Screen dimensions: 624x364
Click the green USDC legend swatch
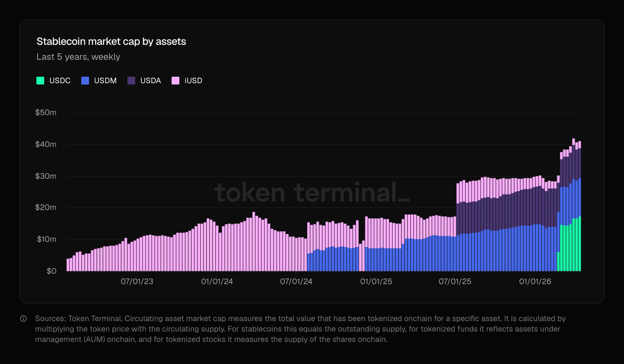point(40,81)
